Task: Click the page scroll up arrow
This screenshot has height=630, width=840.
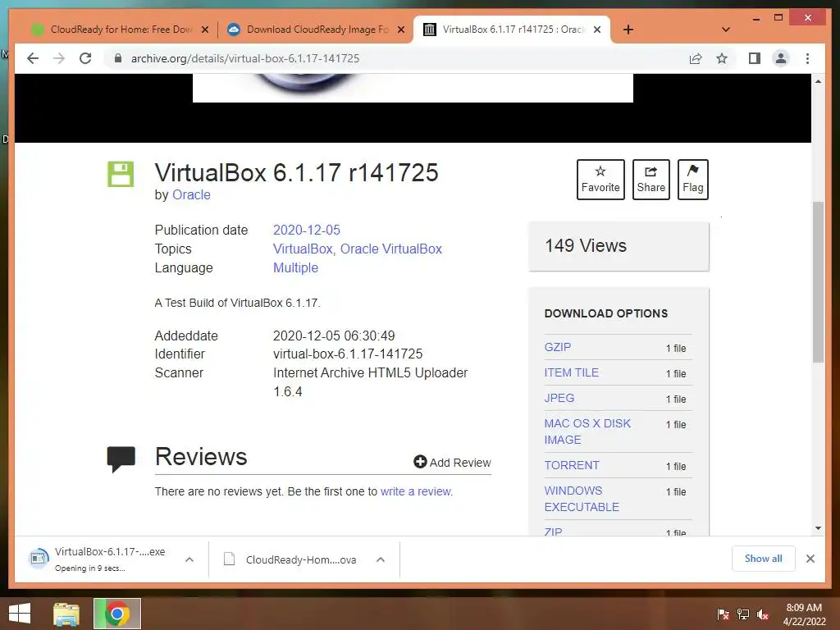Action: 818,81
